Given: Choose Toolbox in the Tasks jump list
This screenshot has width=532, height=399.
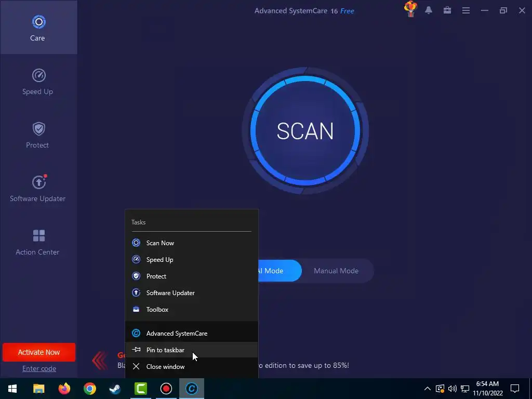Looking at the screenshot, I should 191,310.
